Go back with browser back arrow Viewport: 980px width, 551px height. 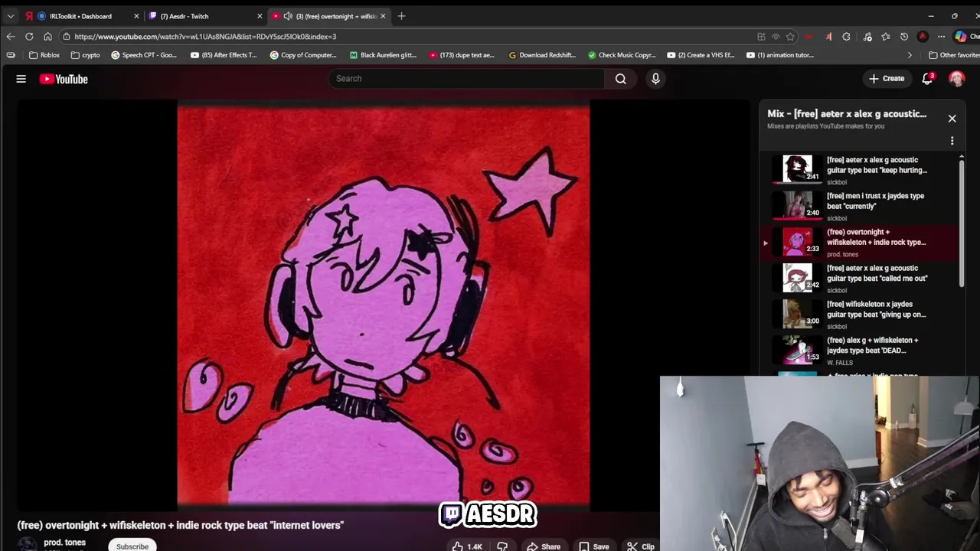[11, 36]
